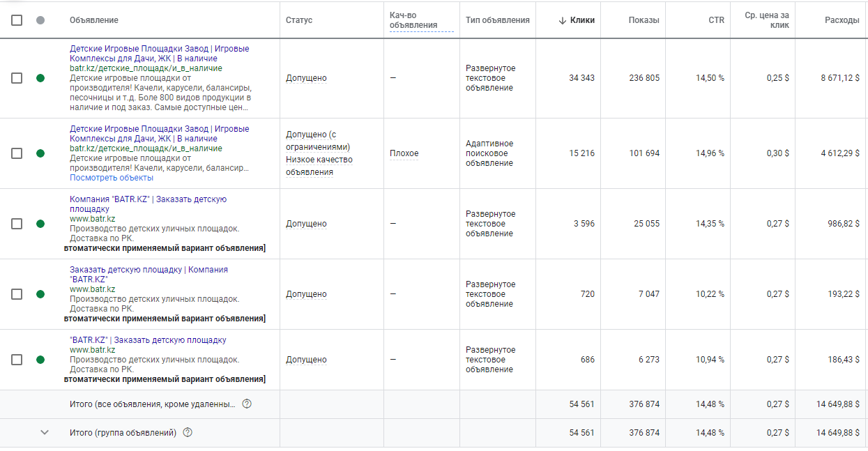Click green status dot of the 720-clicks ad
This screenshot has height=451, width=868.
coord(40,293)
